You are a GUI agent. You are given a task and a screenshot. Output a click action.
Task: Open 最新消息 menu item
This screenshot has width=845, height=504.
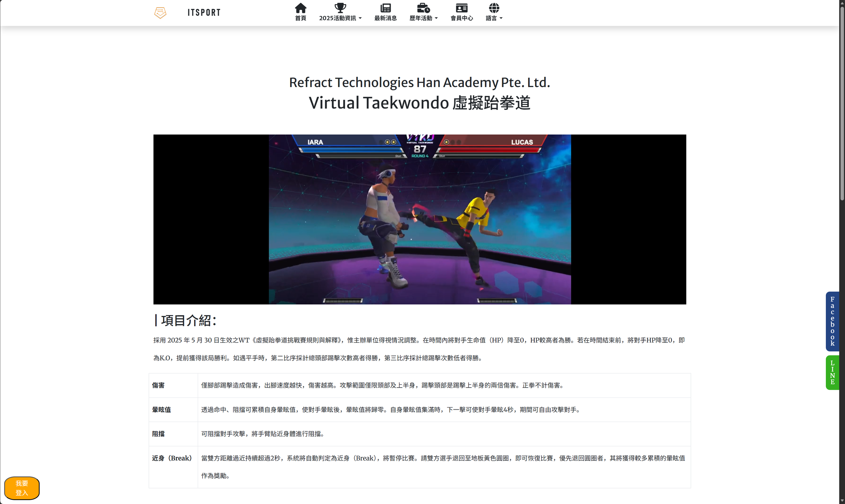click(385, 18)
